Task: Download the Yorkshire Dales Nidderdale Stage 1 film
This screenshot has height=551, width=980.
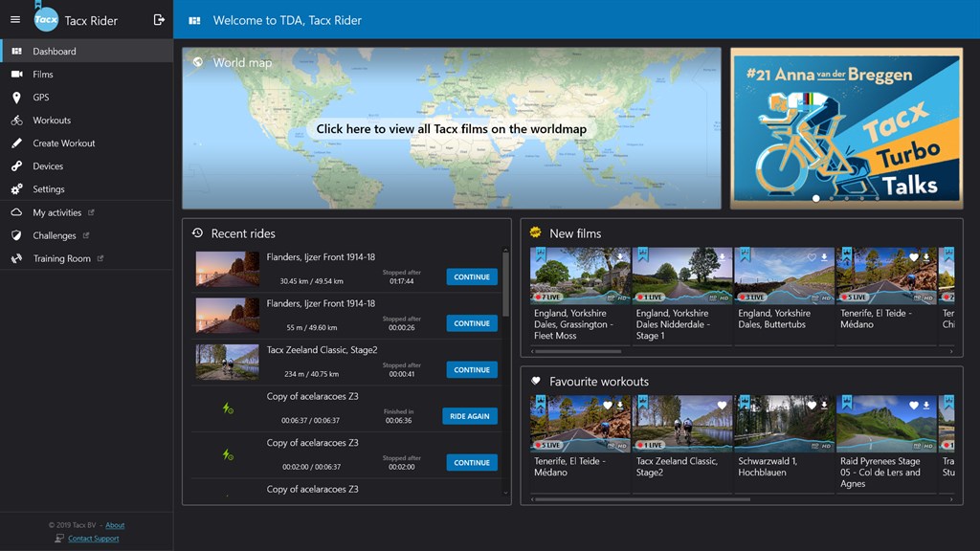Action: tap(722, 256)
